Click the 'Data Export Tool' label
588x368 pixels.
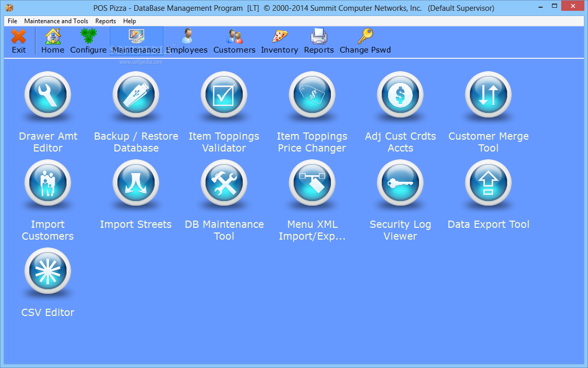click(x=489, y=224)
